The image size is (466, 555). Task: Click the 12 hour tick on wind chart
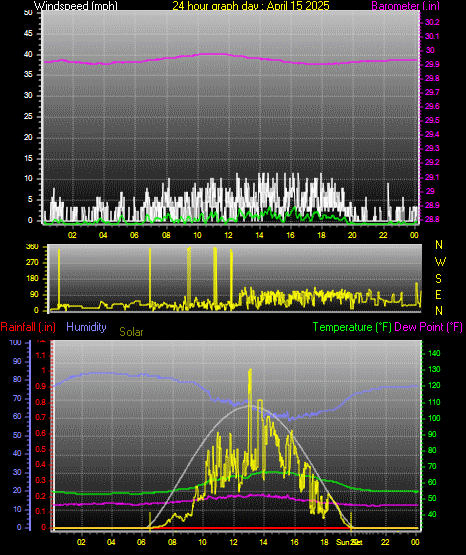click(x=228, y=235)
